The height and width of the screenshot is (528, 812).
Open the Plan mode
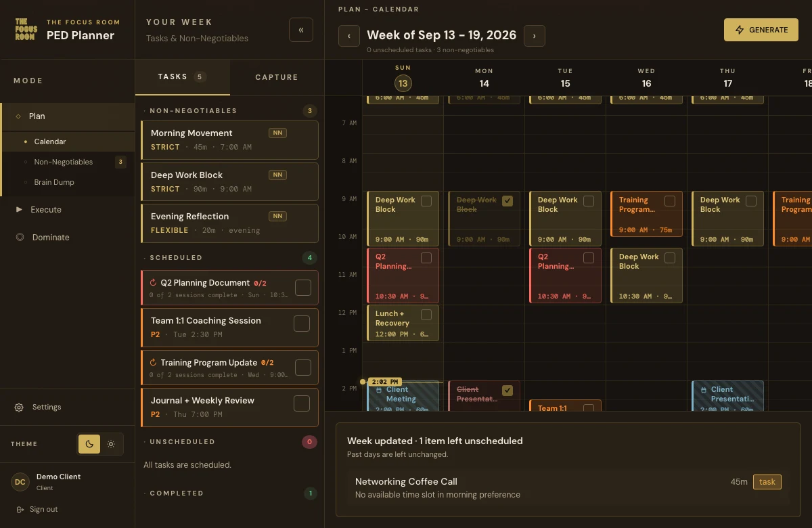(68, 116)
